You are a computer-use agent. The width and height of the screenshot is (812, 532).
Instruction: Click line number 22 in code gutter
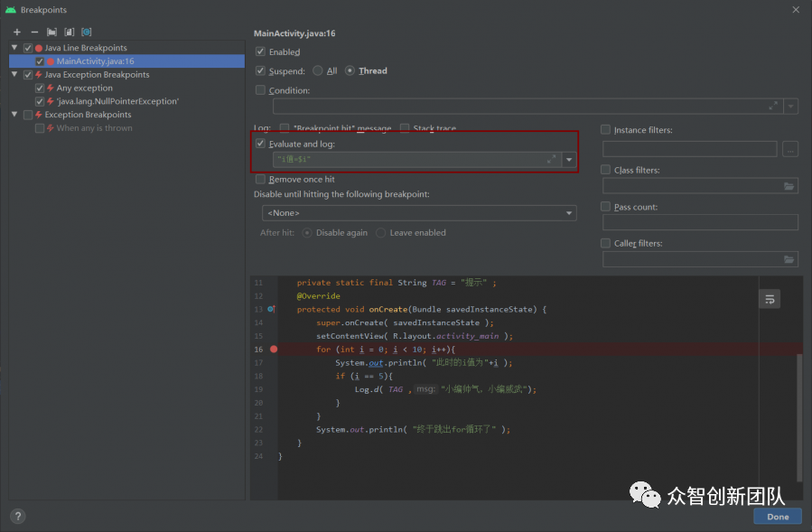pyautogui.click(x=258, y=429)
